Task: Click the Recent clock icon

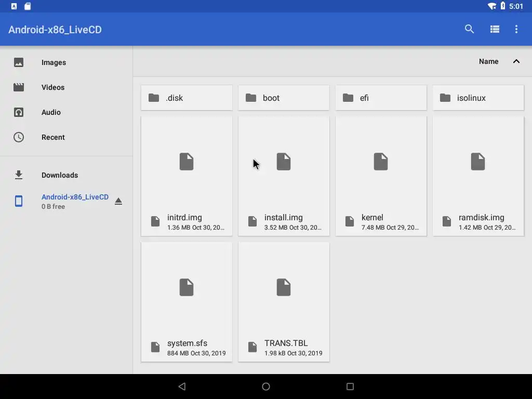Action: (x=19, y=137)
